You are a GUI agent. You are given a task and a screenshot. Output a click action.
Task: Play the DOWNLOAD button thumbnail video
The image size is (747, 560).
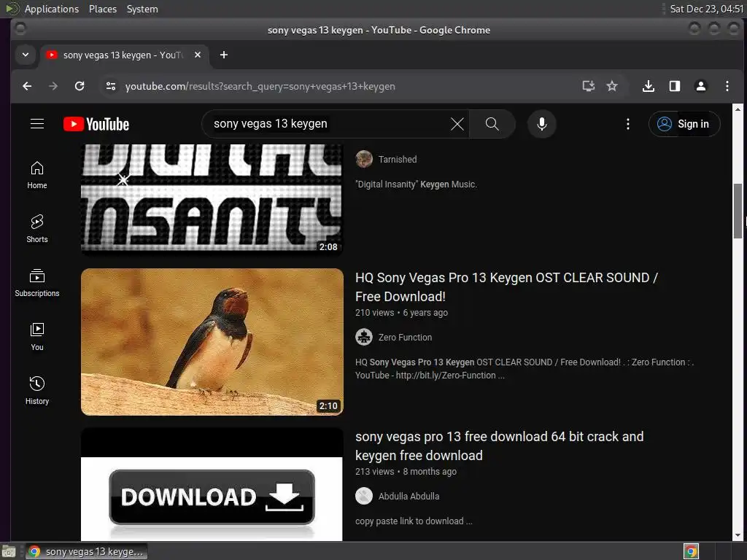tap(212, 484)
